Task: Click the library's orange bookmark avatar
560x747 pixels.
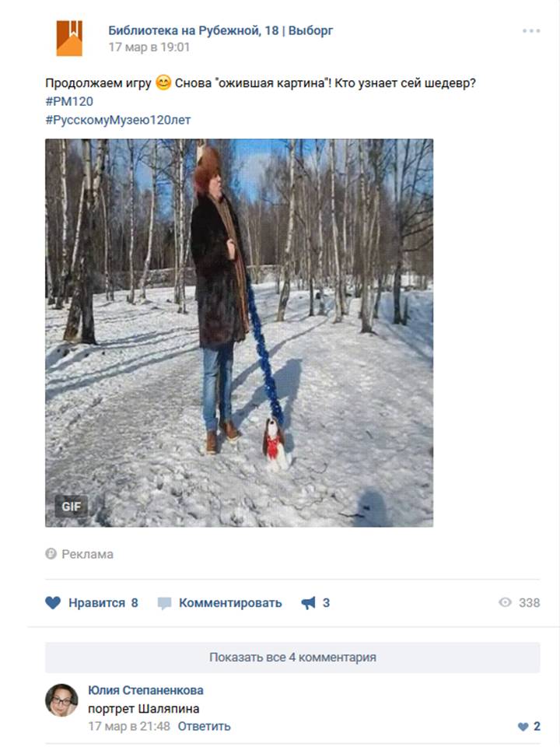Action: pos(69,38)
